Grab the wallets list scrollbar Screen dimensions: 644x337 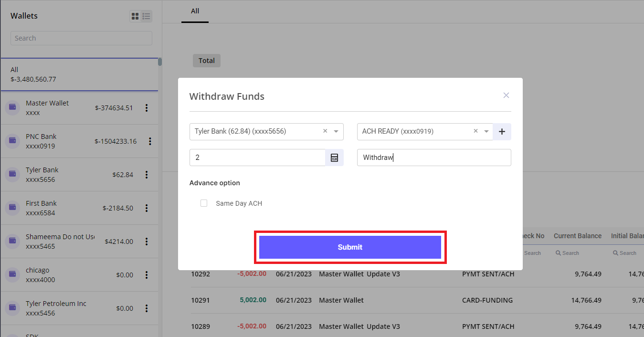pyautogui.click(x=160, y=62)
